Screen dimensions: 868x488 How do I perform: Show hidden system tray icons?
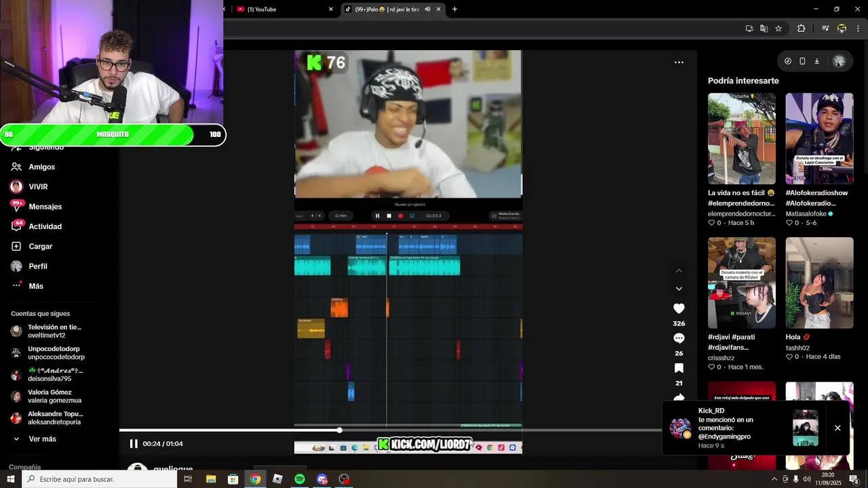(774, 479)
